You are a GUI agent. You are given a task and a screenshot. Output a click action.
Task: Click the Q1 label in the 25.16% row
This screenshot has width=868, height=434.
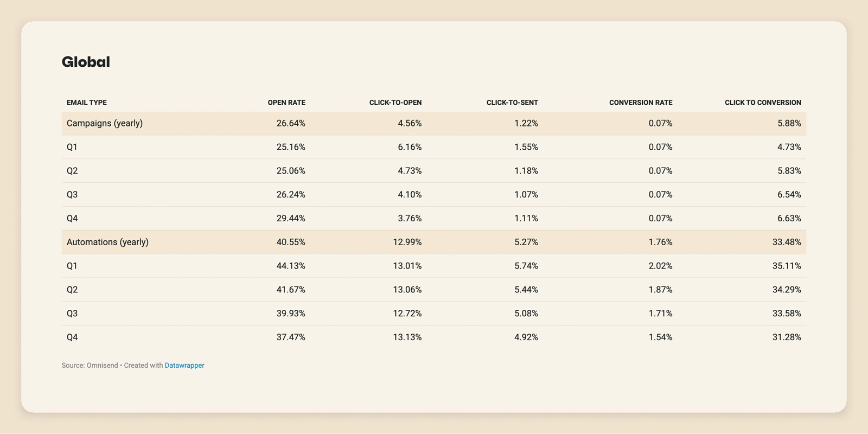[72, 147]
